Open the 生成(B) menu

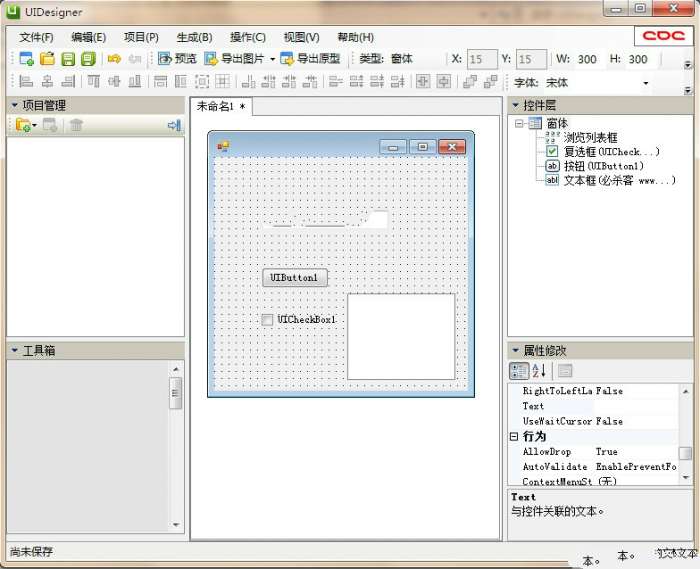(194, 37)
